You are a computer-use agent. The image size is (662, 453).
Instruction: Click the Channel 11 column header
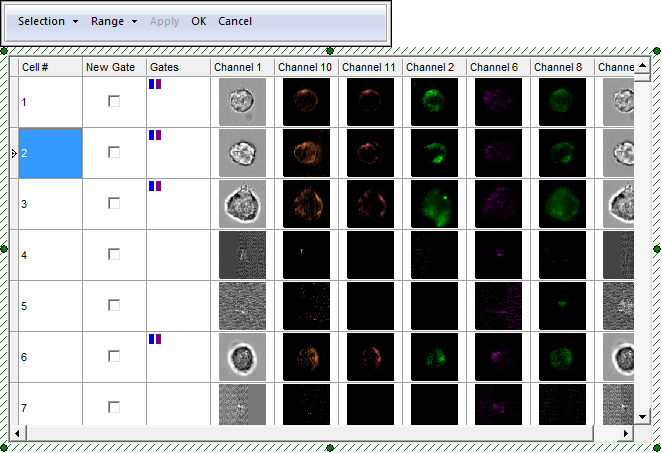pyautogui.click(x=370, y=66)
